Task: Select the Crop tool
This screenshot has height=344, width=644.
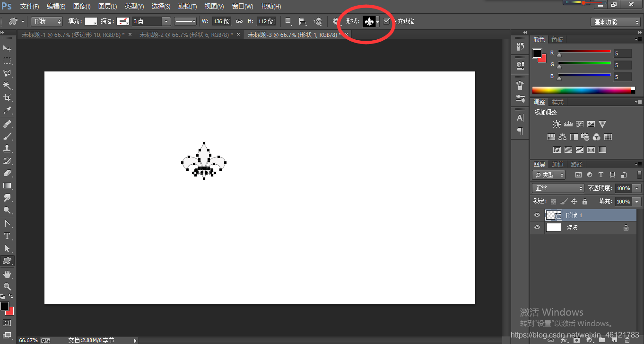Action: (8, 98)
